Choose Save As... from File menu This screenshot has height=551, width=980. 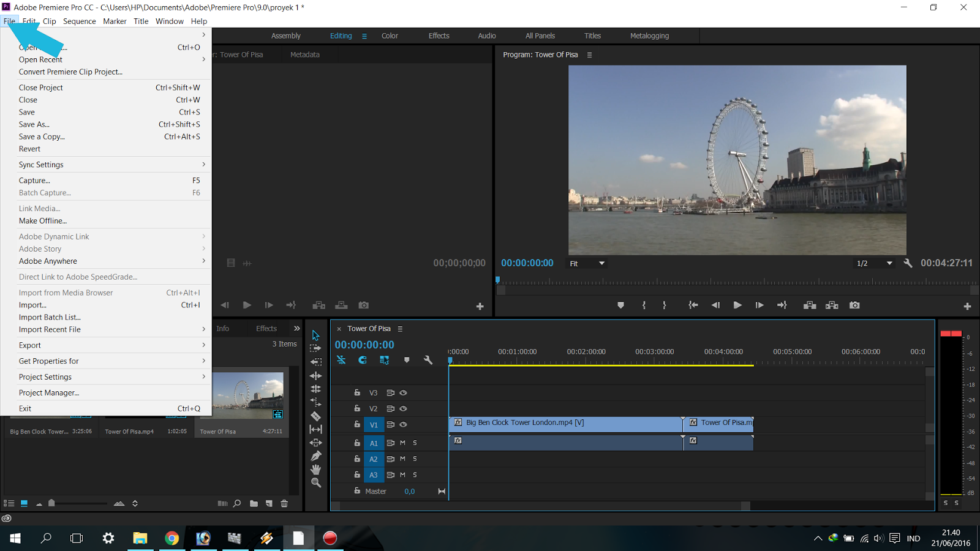pos(34,124)
